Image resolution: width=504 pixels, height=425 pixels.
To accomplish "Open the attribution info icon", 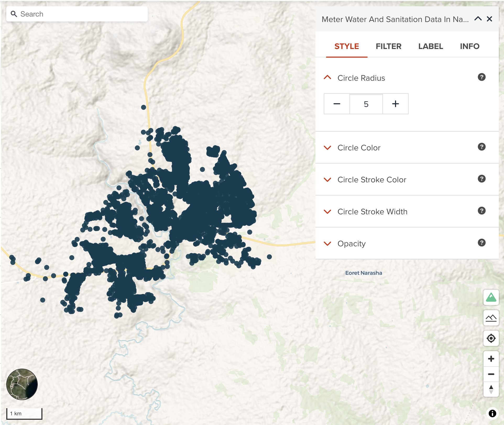I will (492, 413).
